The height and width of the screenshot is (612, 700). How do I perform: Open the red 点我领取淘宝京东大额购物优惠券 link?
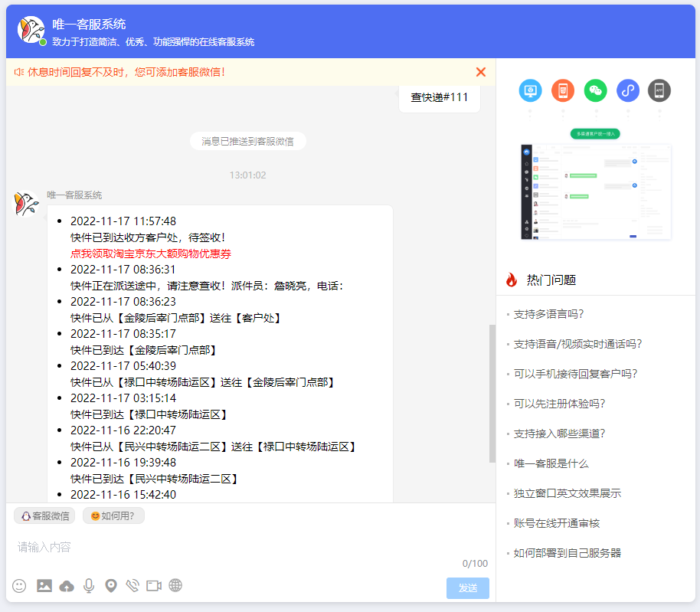(151, 254)
